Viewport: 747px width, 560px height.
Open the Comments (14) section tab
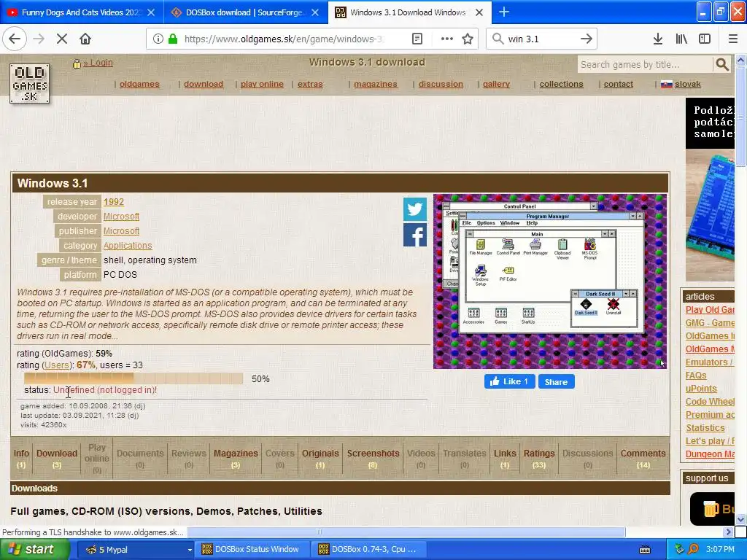click(x=643, y=458)
